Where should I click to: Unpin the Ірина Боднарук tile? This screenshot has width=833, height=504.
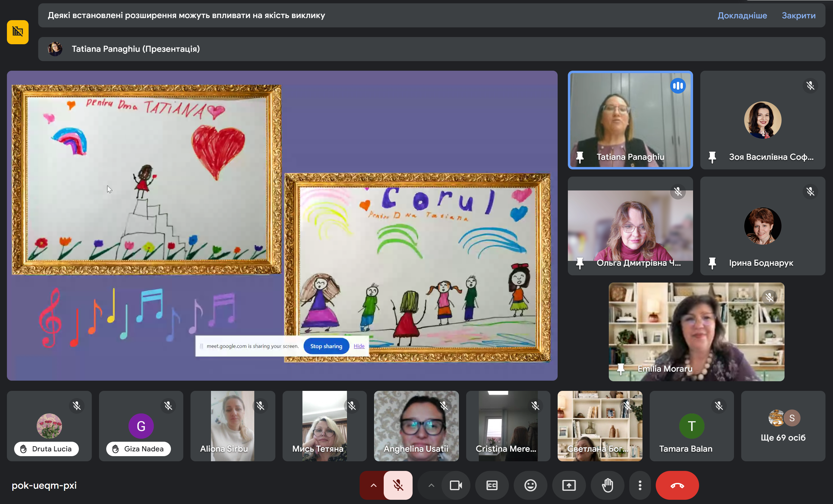(x=712, y=263)
